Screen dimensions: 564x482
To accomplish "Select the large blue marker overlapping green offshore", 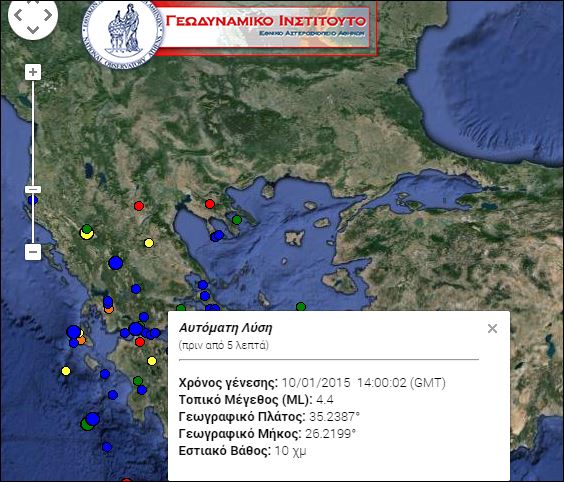I will [x=92, y=419].
